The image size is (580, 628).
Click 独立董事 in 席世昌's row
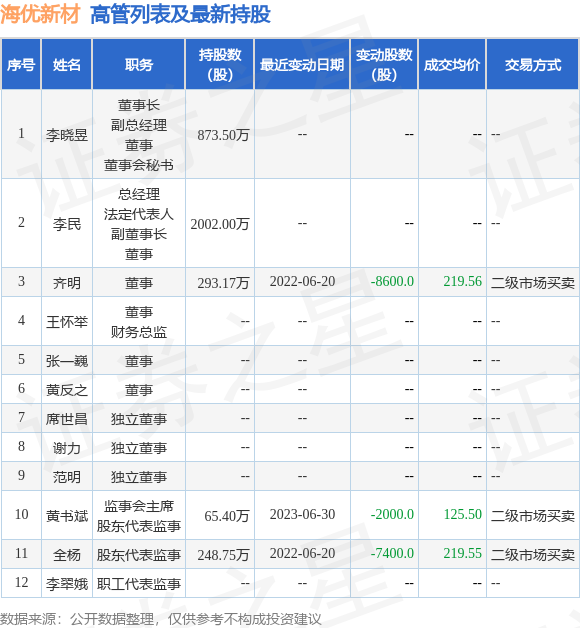139,419
